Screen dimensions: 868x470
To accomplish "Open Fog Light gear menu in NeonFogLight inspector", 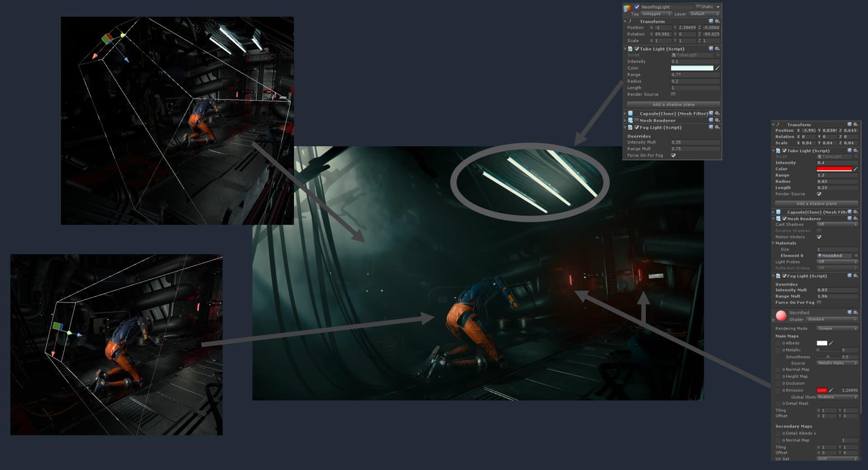I will coord(717,127).
